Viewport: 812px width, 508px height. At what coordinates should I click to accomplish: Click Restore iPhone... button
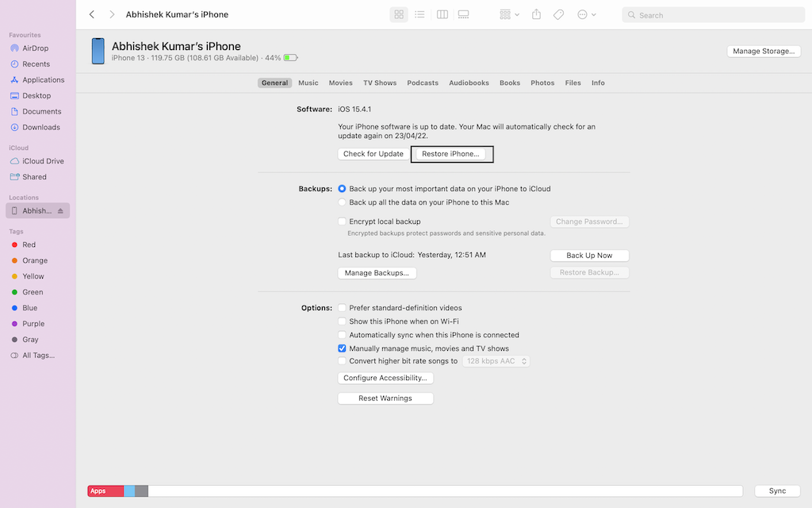pos(450,154)
